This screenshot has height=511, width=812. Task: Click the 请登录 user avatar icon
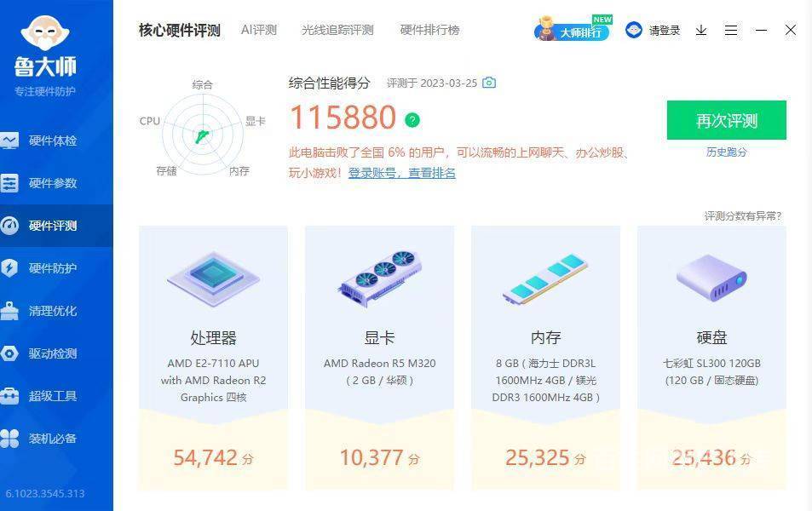click(634, 30)
